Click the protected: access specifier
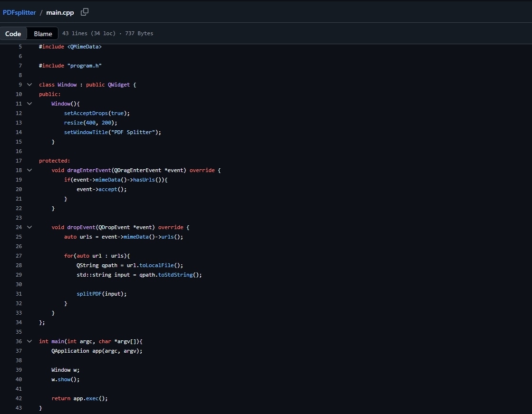This screenshot has width=532, height=414. coord(55,161)
